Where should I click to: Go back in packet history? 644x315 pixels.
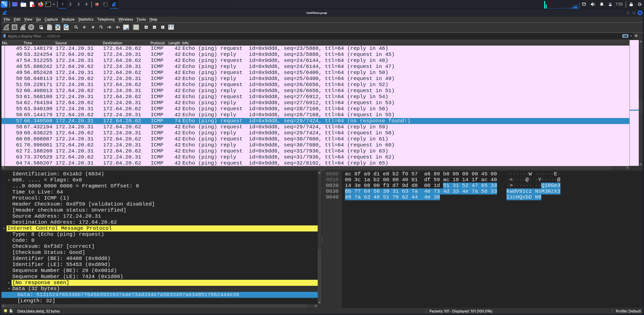coord(85,27)
